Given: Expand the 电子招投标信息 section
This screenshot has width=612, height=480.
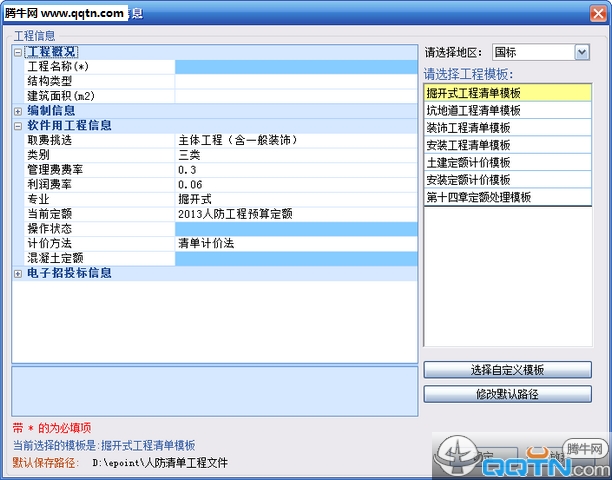Looking at the screenshot, I should (18, 274).
